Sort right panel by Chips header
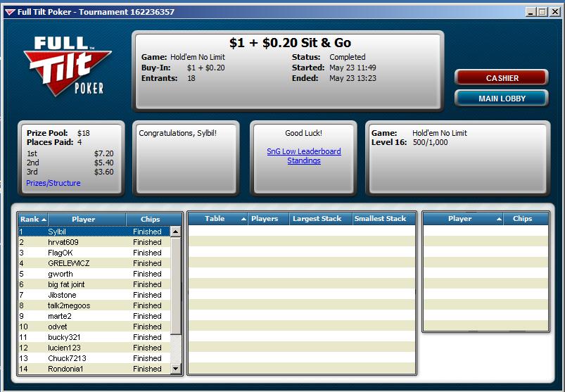The height and width of the screenshot is (392, 565). pyautogui.click(x=526, y=219)
